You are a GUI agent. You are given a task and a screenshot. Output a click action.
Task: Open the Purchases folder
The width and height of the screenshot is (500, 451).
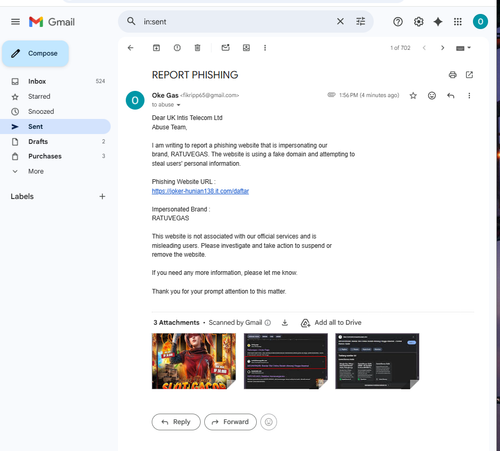click(x=55, y=156)
